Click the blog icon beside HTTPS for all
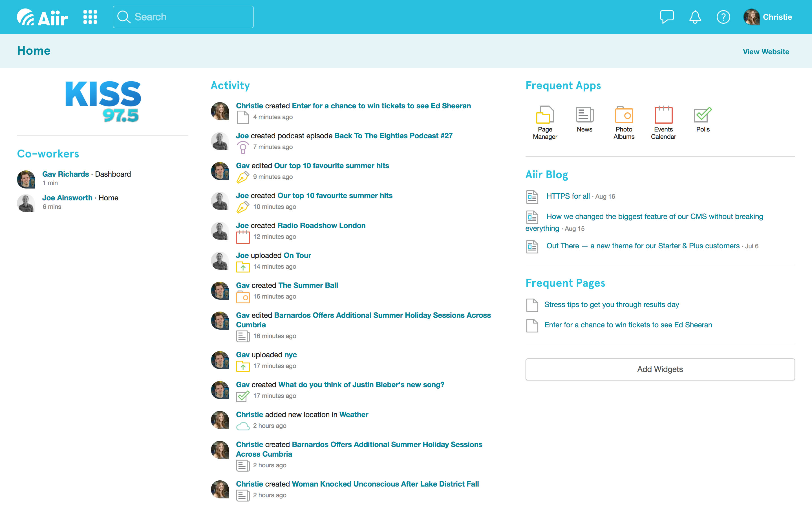The image size is (812, 508). point(532,197)
